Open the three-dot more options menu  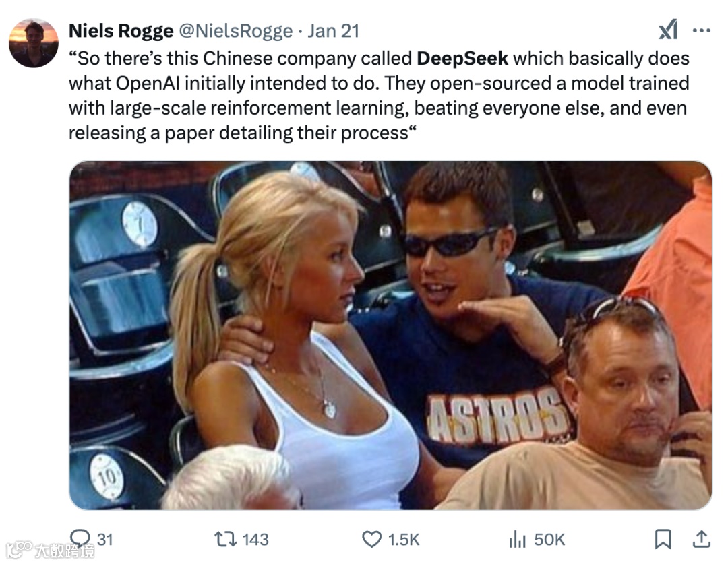pos(701,30)
